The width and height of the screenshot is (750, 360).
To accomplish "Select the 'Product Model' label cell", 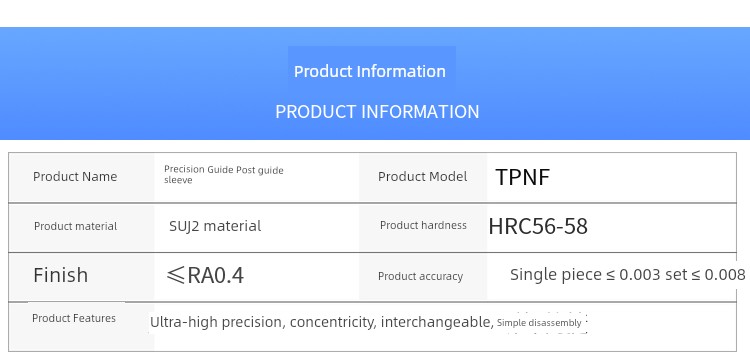I will point(423,177).
